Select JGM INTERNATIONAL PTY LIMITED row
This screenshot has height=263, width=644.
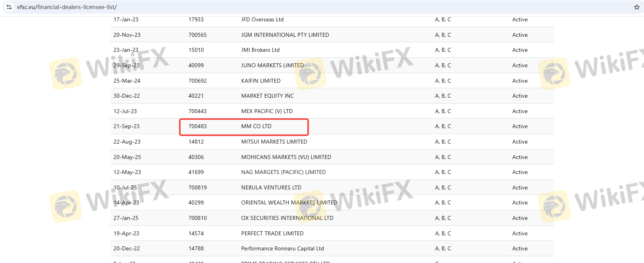[285, 35]
